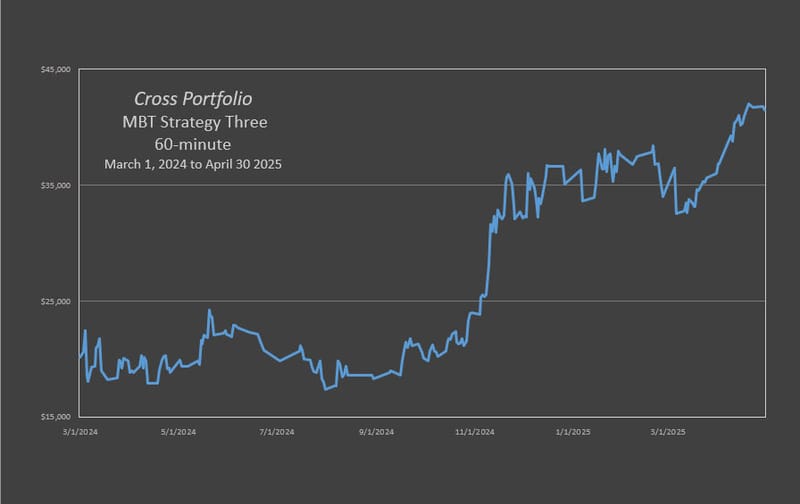Click the Cross Portfolio chart title

[x=193, y=99]
